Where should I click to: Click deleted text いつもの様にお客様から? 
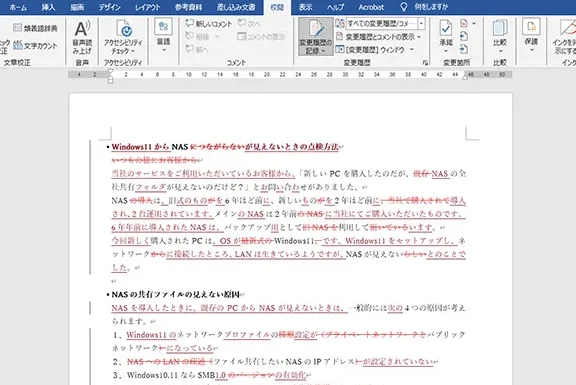coord(154,160)
